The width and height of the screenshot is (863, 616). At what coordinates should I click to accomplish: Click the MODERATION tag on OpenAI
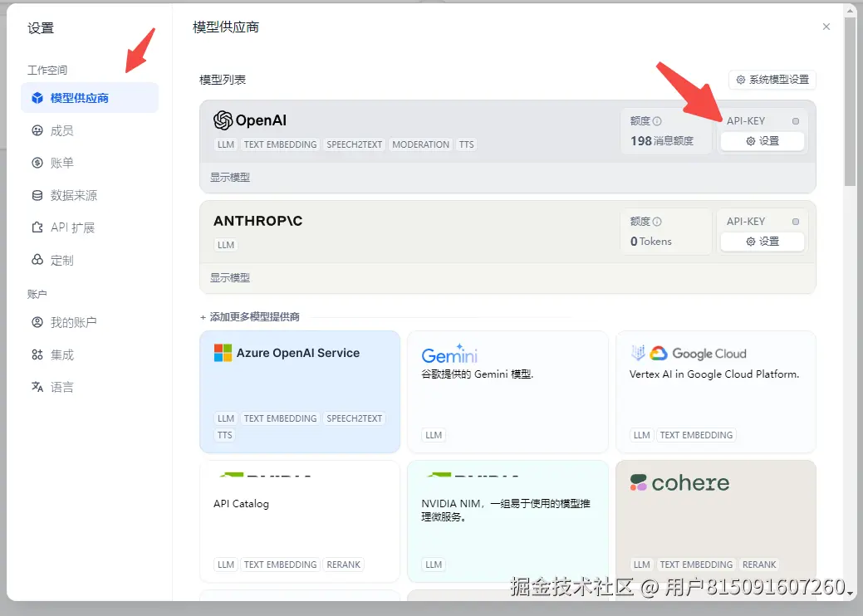[420, 144]
